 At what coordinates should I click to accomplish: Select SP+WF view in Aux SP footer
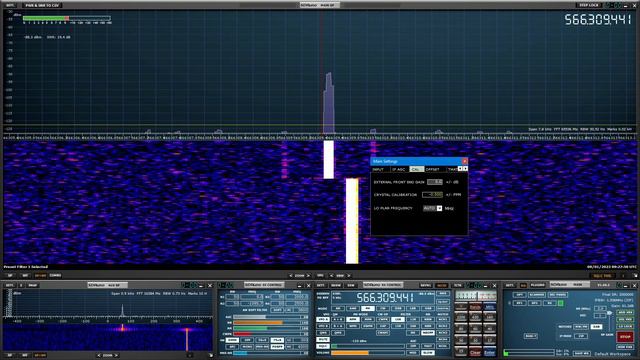click(x=40, y=356)
